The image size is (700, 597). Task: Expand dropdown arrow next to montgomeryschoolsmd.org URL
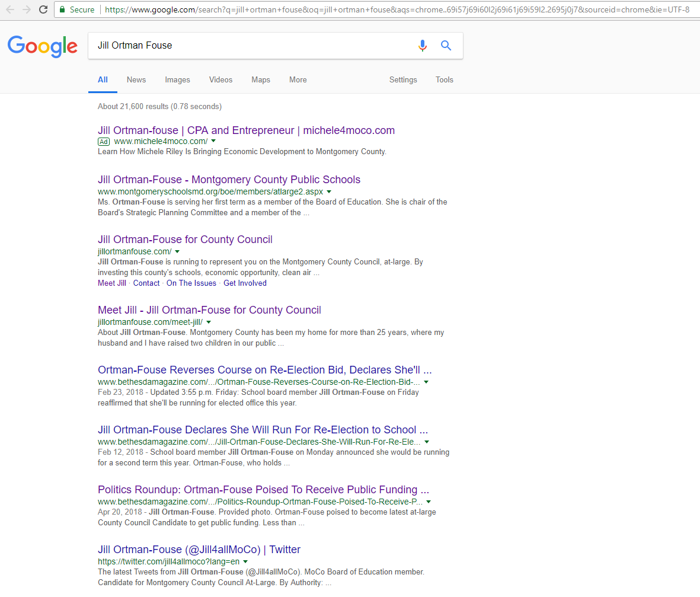click(x=329, y=191)
